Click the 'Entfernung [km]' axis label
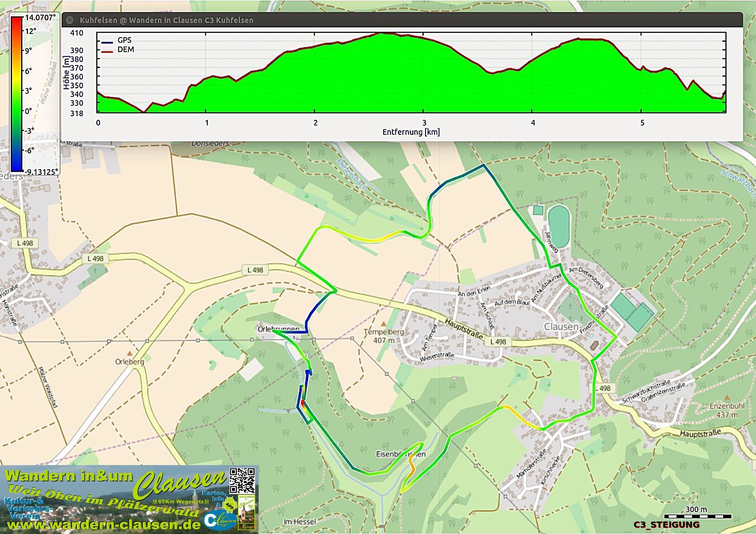The width and height of the screenshot is (756, 534). [411, 132]
